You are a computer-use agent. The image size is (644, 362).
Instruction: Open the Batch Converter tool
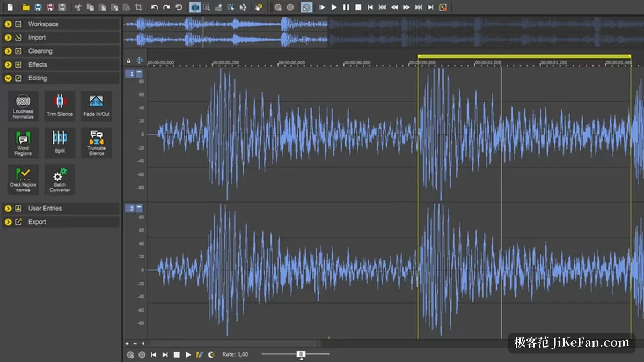tap(60, 179)
